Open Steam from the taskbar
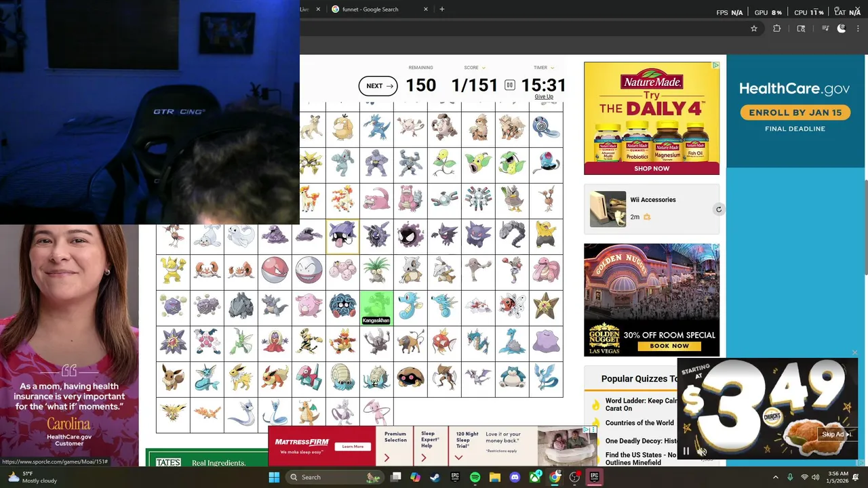 click(x=435, y=477)
